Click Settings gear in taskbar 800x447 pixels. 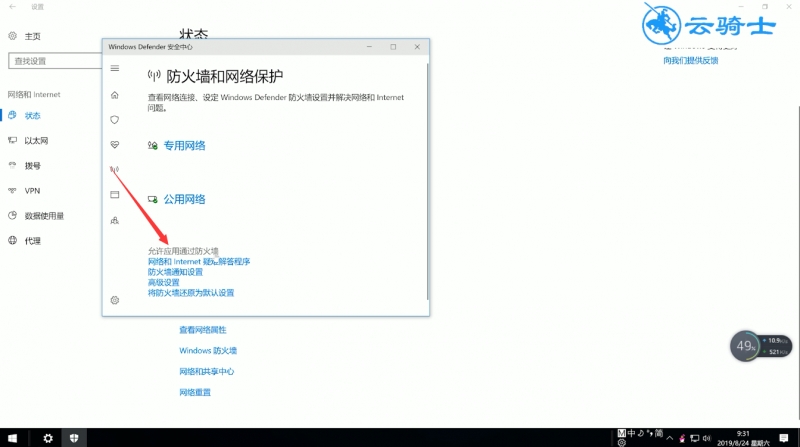pyautogui.click(x=48, y=438)
